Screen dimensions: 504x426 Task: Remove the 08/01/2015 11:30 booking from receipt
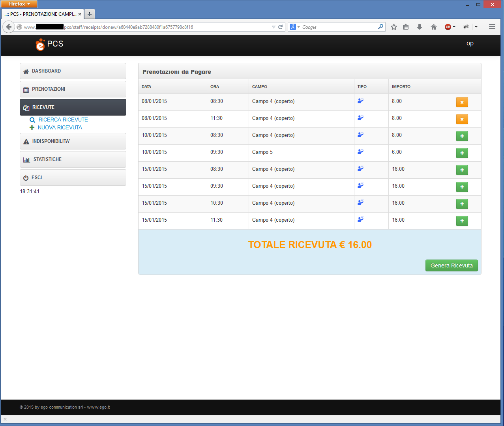(462, 119)
